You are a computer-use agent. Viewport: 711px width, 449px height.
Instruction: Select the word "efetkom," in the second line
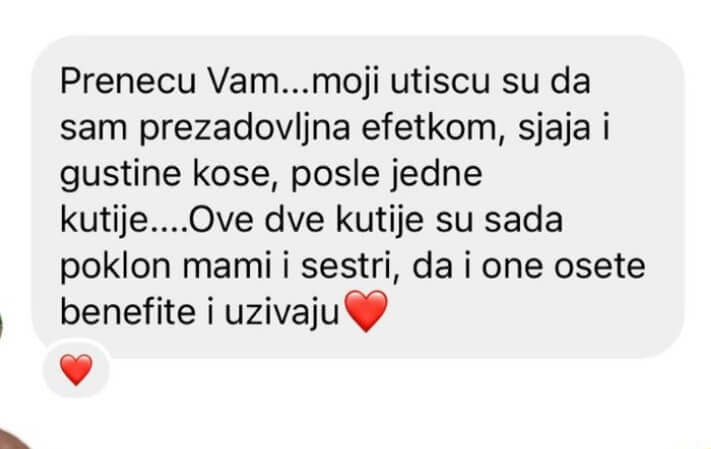(433, 128)
